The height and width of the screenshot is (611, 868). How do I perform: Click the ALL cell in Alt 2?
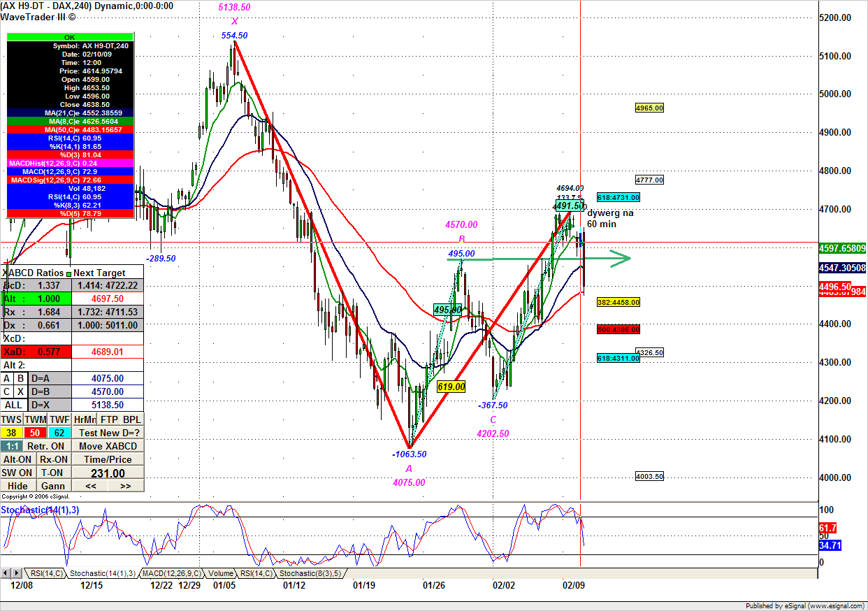point(14,405)
